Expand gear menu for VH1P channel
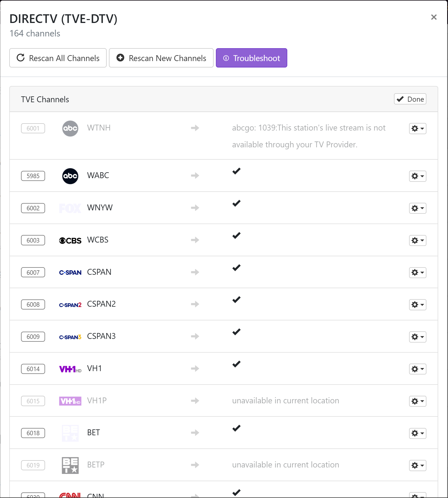Image resolution: width=448 pixels, height=498 pixels. coord(417,401)
